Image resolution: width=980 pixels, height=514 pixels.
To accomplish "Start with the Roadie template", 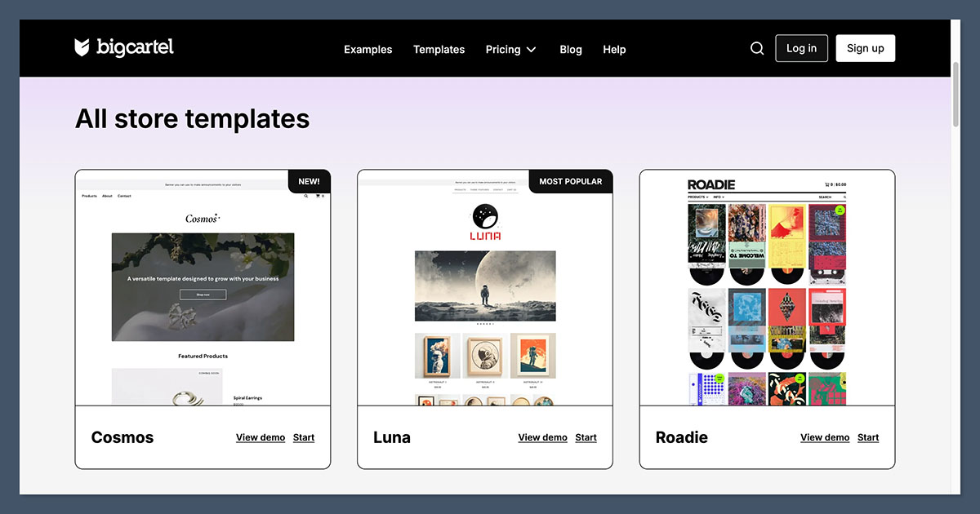I will [868, 437].
